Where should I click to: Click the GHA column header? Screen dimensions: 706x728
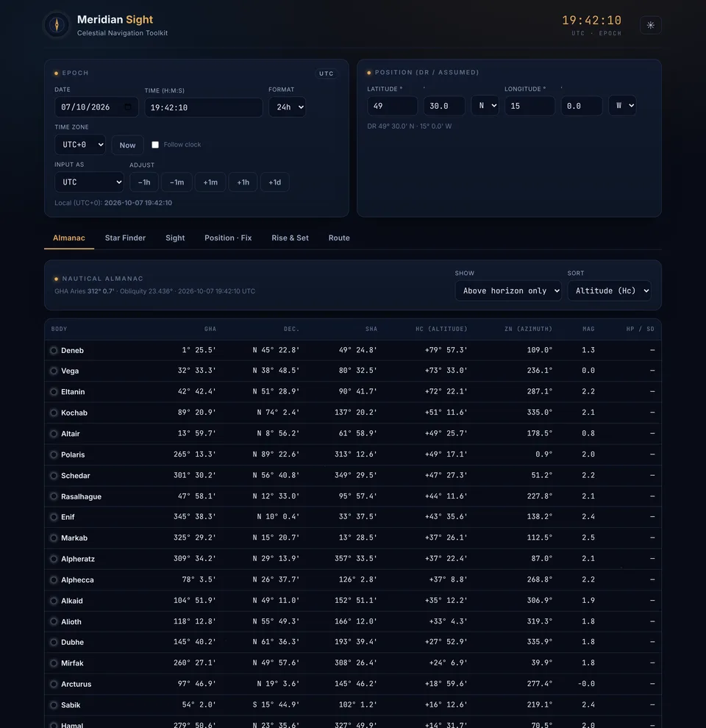pos(210,329)
